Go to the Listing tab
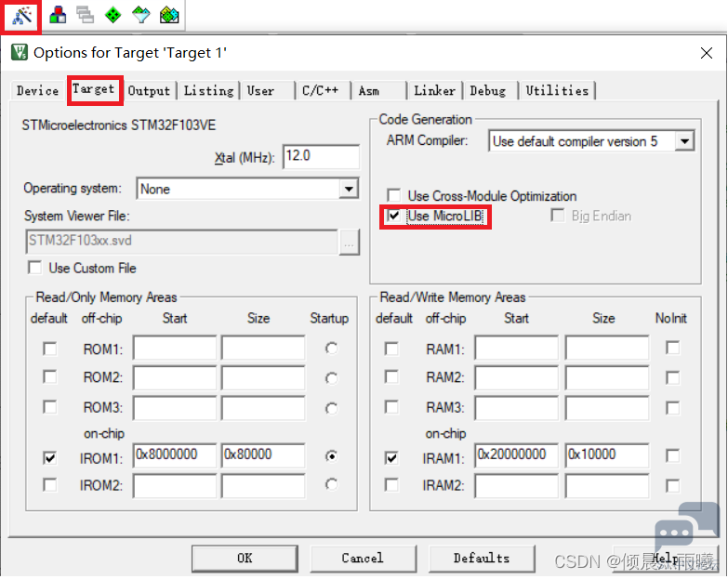Image resolution: width=728 pixels, height=579 pixels. 208,90
